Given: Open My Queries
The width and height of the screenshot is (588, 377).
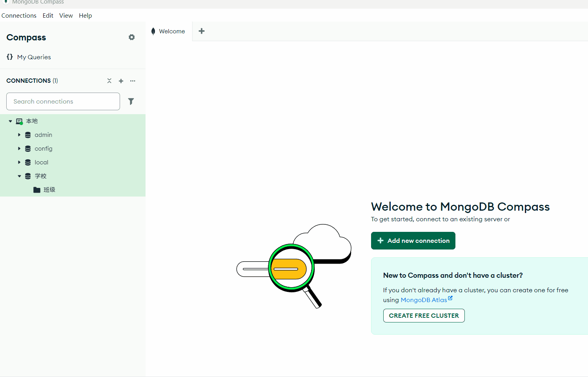Looking at the screenshot, I should coord(34,57).
